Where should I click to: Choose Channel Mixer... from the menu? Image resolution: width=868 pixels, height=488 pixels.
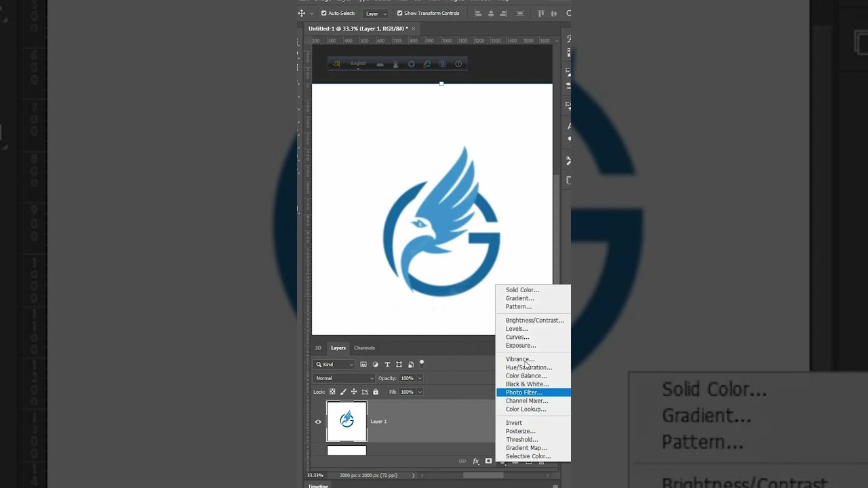pyautogui.click(x=534, y=401)
